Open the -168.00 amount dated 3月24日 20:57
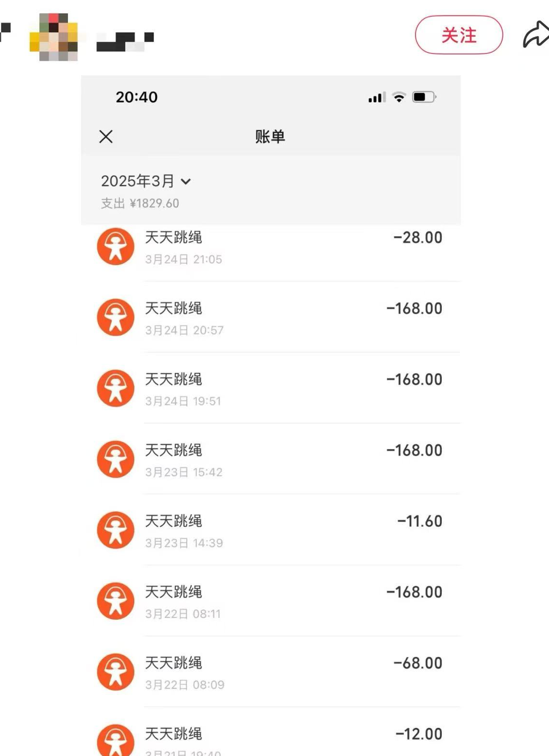The image size is (549, 756). pos(414,308)
